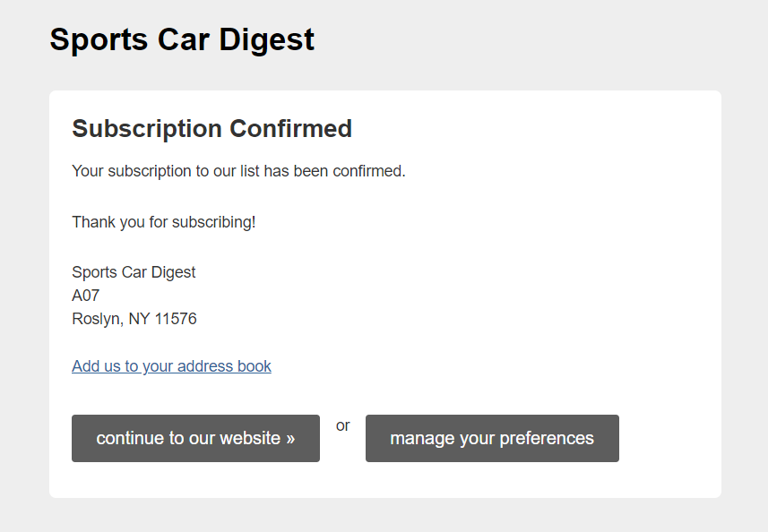Viewport: 768px width, 532px height.
Task: Select the manage your preferences button
Action: 492,438
